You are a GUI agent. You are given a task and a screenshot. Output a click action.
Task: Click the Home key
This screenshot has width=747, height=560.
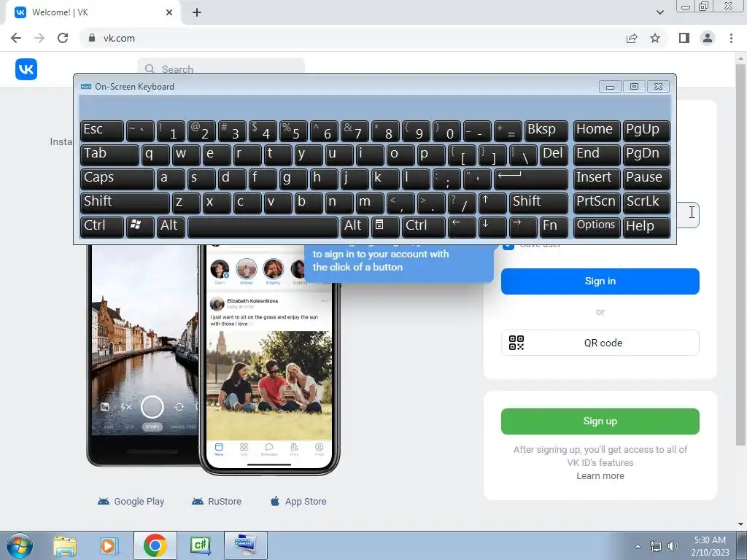pos(597,131)
